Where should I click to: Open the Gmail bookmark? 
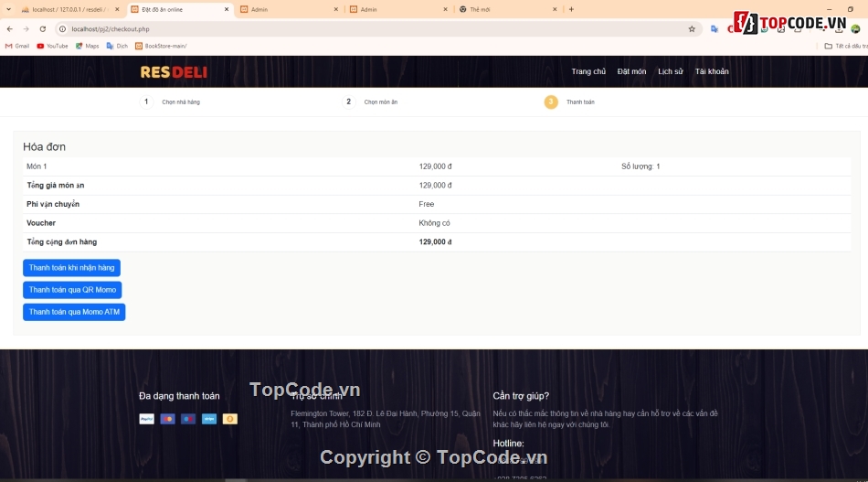coord(17,46)
